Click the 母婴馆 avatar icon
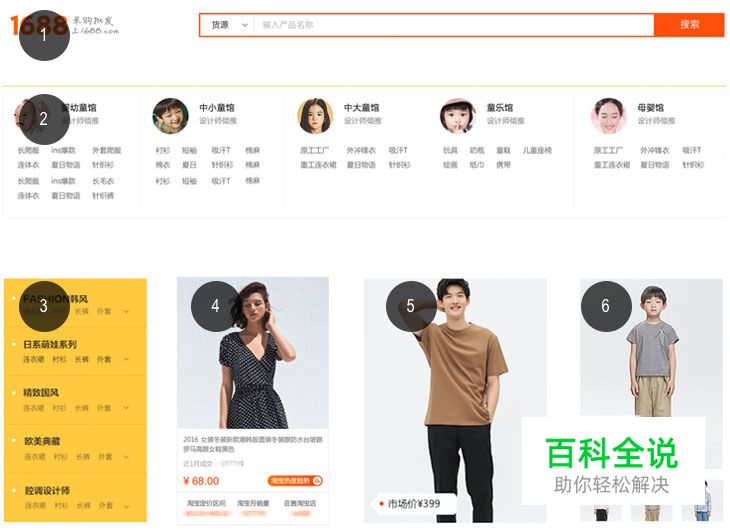The image size is (730, 530). [608, 115]
